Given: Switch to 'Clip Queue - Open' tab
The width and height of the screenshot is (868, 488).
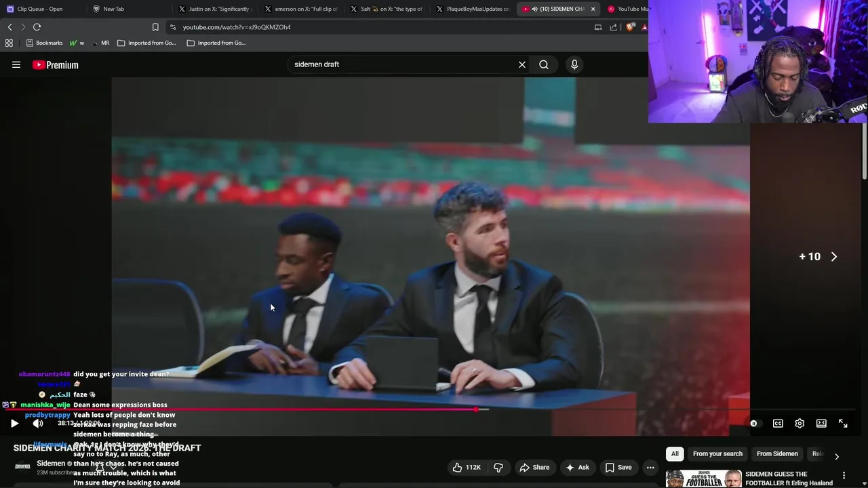Looking at the screenshot, I should pyautogui.click(x=42, y=9).
